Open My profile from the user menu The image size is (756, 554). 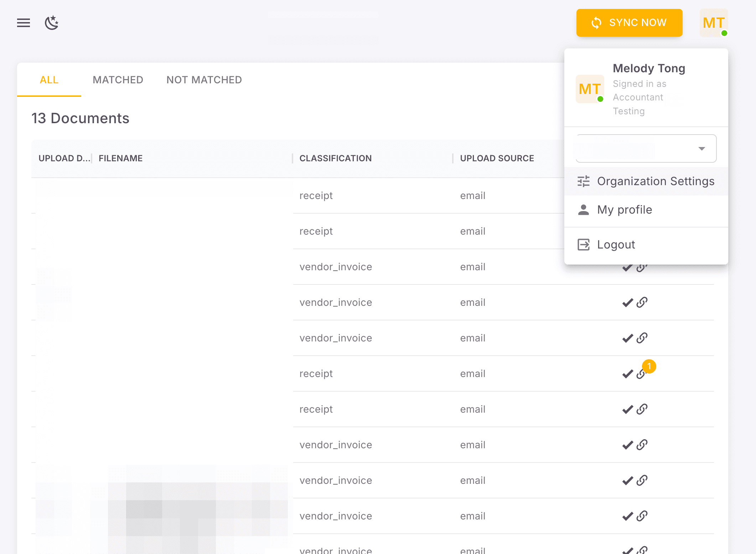point(625,210)
